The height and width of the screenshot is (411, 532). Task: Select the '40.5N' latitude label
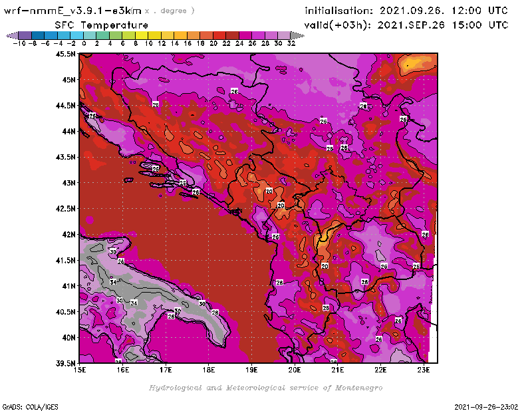point(66,312)
